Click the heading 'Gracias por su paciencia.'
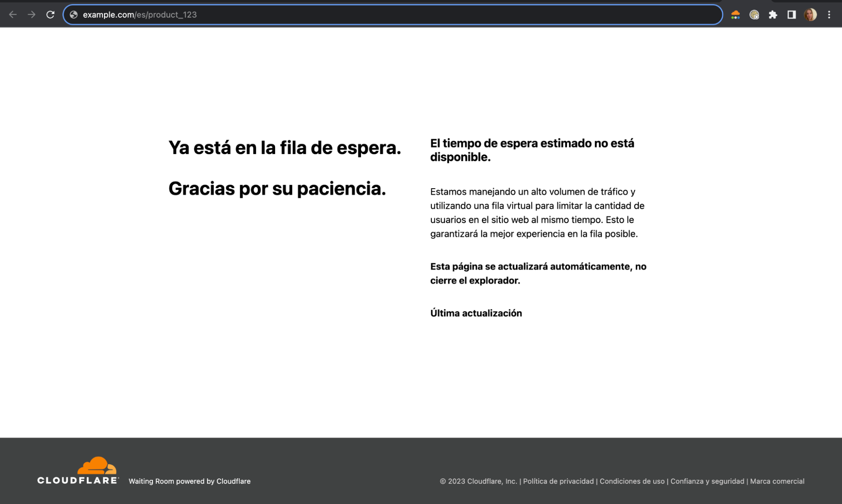The image size is (842, 504). (x=277, y=189)
